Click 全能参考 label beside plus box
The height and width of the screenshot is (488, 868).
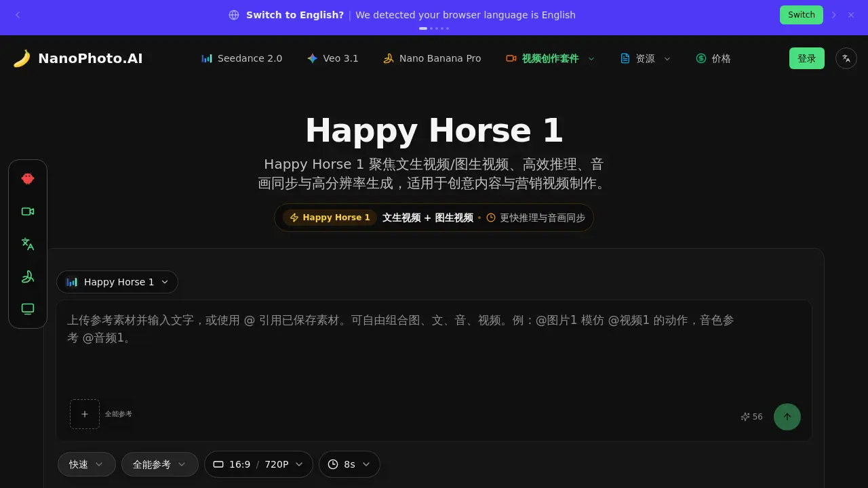click(119, 414)
